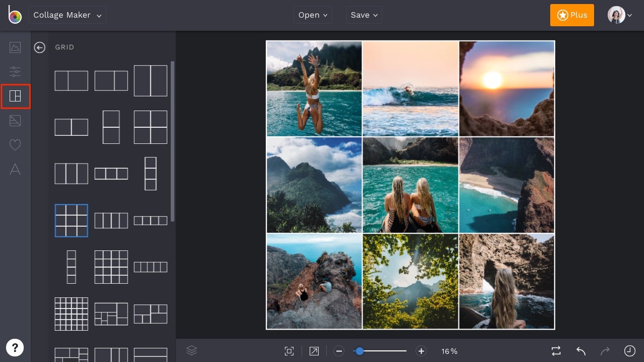Adjust the zoom slider

pyautogui.click(x=360, y=351)
